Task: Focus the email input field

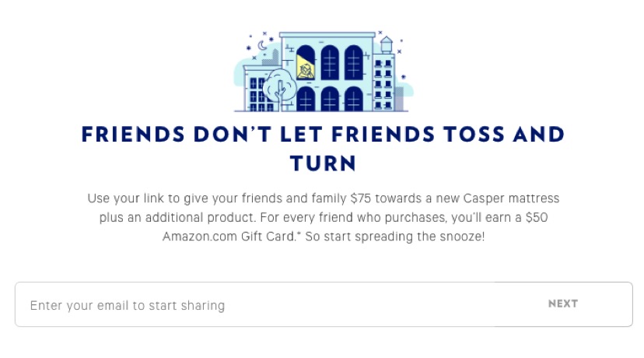Action: pos(324,304)
